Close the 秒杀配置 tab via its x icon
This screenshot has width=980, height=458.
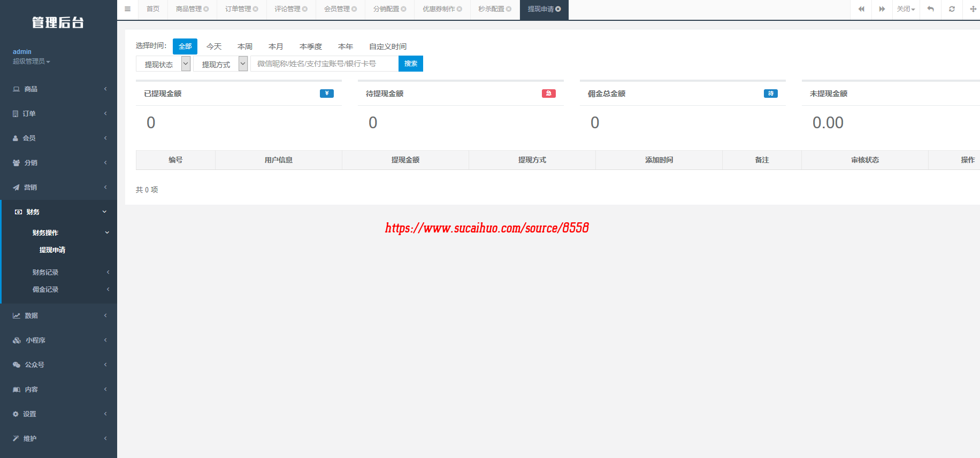[x=509, y=9]
